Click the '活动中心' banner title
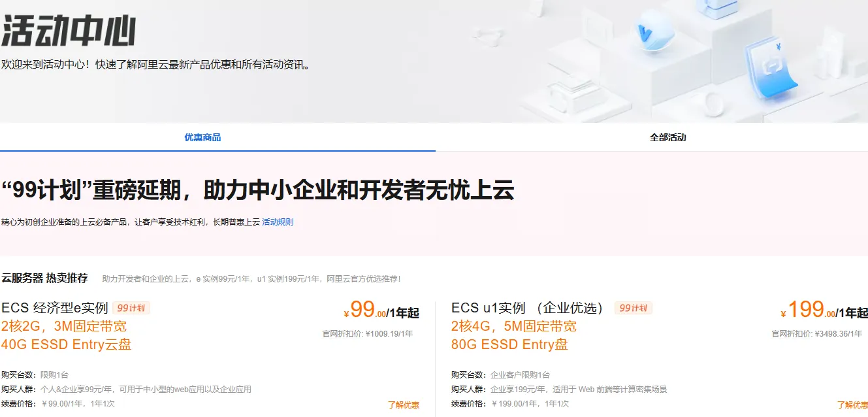Image resolution: width=868 pixels, height=417 pixels. (69, 29)
